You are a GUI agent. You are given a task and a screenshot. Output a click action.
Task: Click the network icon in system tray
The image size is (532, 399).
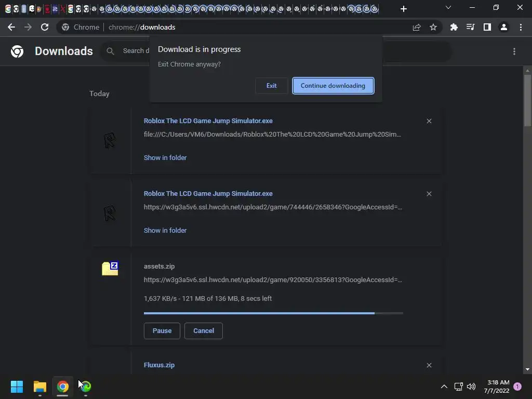(458, 387)
